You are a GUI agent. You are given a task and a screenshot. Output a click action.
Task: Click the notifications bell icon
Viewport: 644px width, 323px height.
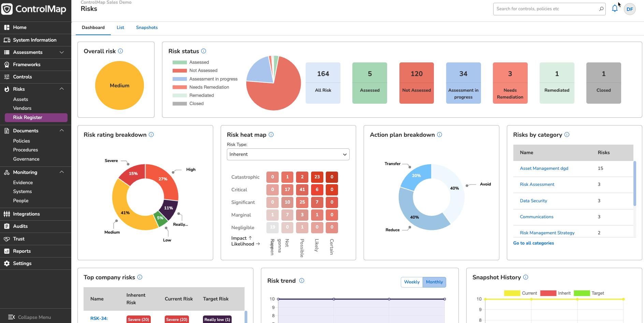coord(615,9)
